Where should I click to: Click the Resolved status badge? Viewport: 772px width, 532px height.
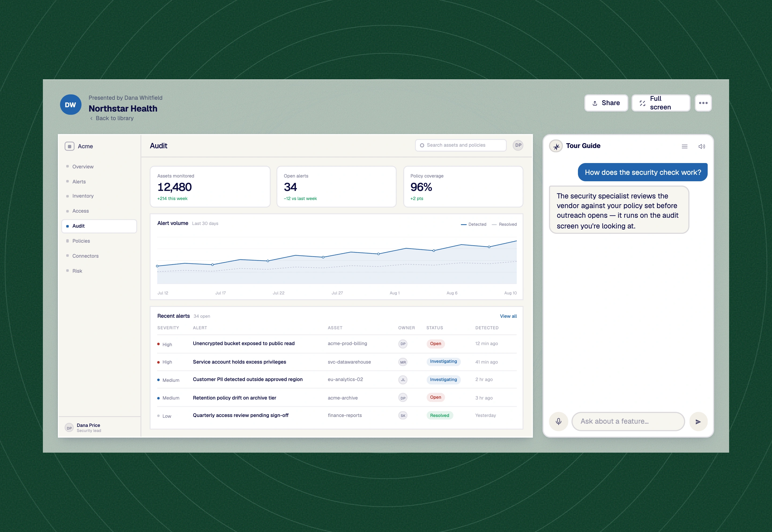coord(439,416)
